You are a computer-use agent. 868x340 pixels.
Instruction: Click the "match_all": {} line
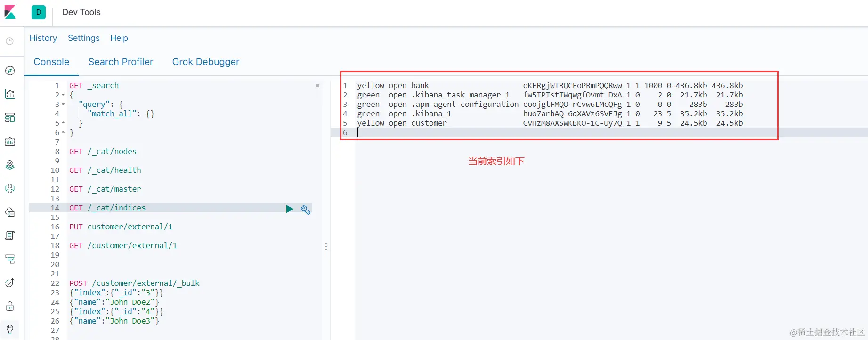[121, 114]
